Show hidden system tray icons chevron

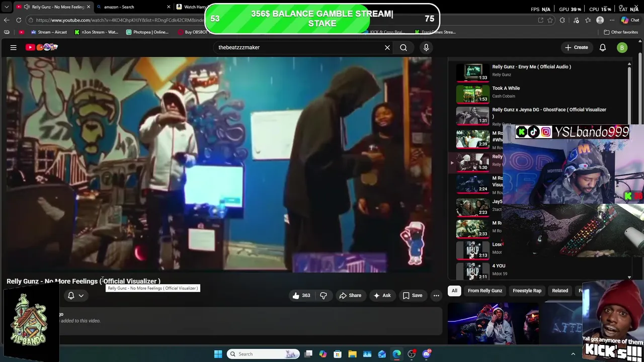[573, 354]
